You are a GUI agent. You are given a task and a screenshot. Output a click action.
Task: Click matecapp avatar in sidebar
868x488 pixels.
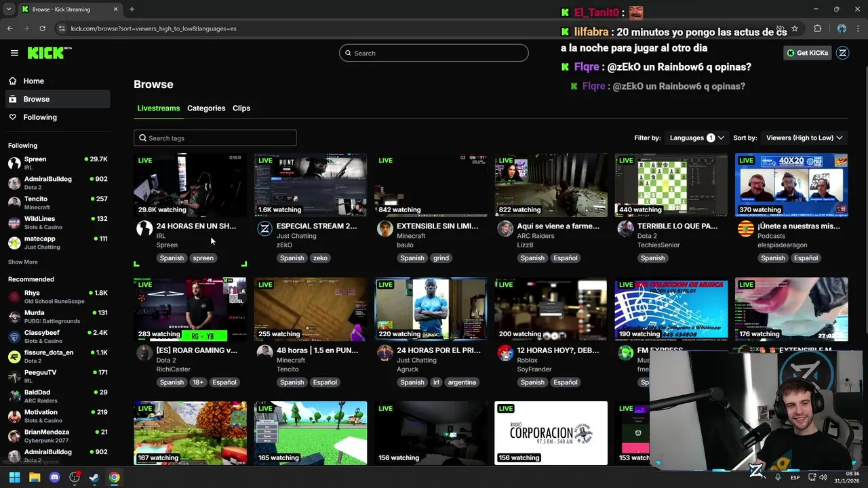pyautogui.click(x=14, y=243)
